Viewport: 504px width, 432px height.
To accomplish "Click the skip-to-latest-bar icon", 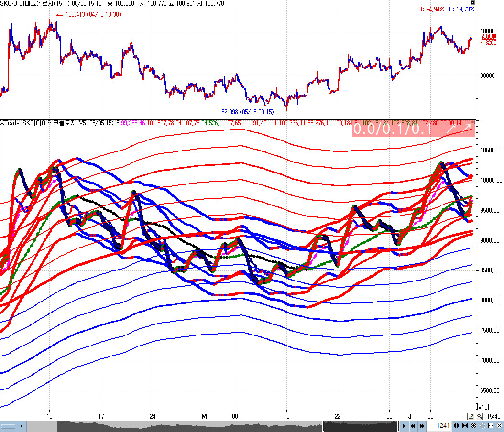I will (465, 425).
